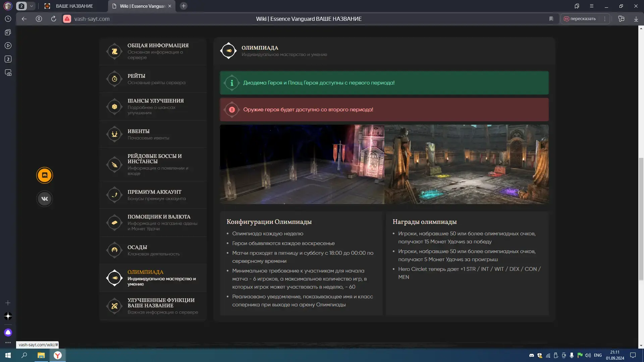Viewport: 644px width, 362px height.
Task: Open the browser extensions panel icon
Action: coord(621,19)
